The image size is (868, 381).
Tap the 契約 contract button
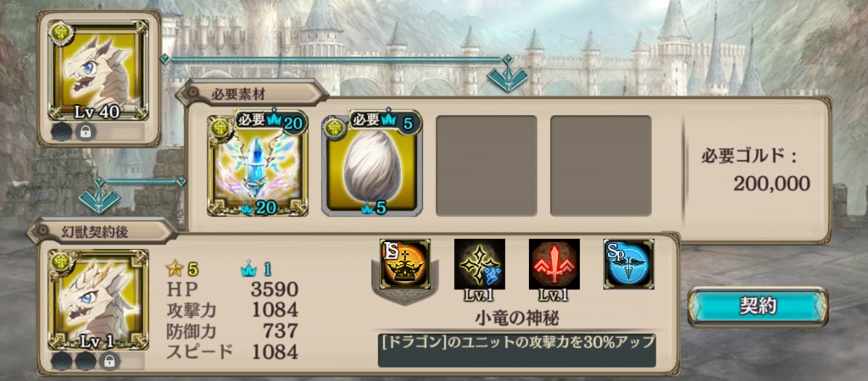point(758,306)
